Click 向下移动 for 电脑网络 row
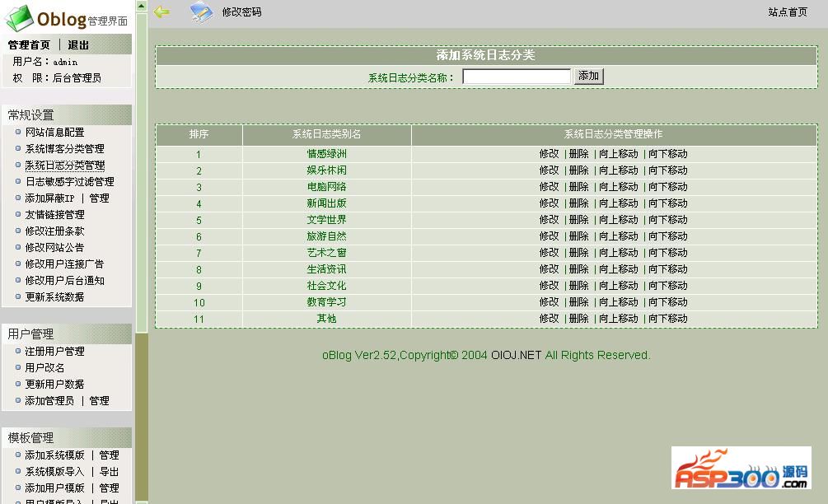The image size is (828, 504). coord(668,186)
